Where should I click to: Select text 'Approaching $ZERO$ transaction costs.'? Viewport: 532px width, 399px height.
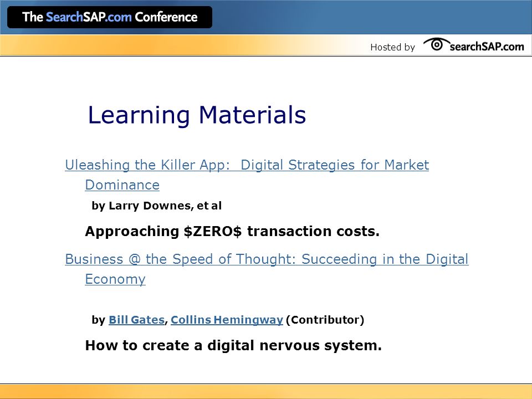232,231
